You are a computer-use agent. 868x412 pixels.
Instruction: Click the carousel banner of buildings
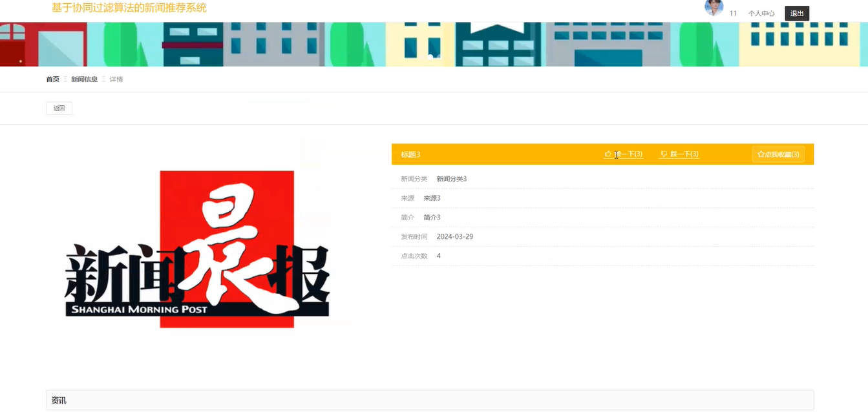434,44
